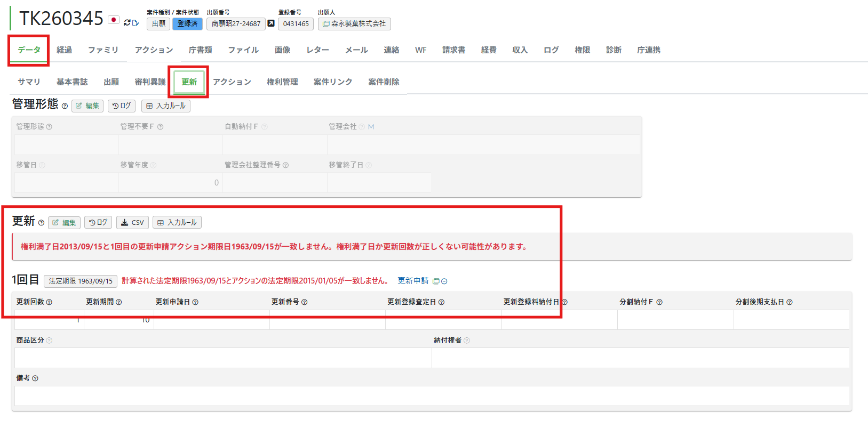868x421 pixels.
Task: Click the 法定期限 1963/09/15 badge
Action: [x=81, y=281]
